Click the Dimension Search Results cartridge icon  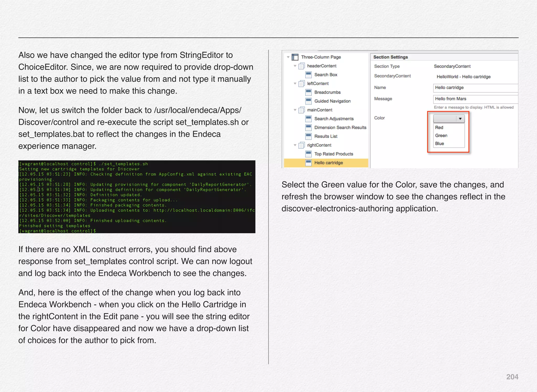tap(309, 128)
